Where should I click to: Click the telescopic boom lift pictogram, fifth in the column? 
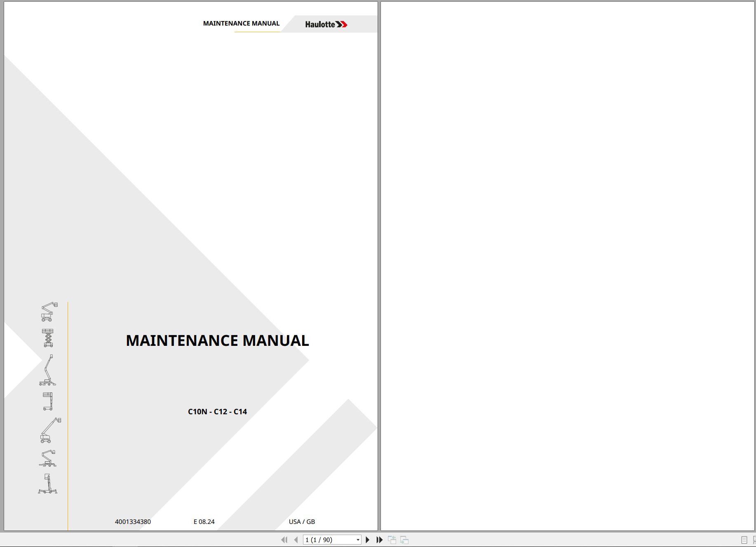pyautogui.click(x=50, y=430)
